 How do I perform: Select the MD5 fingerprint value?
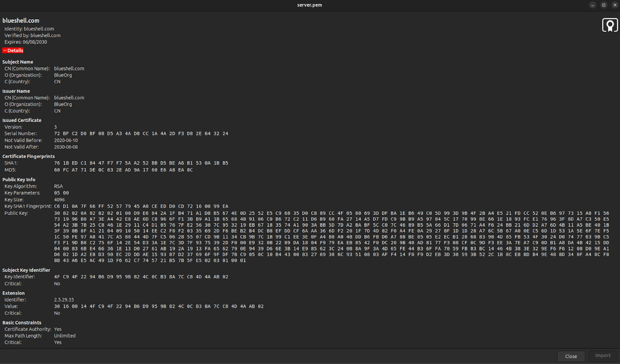click(123, 170)
